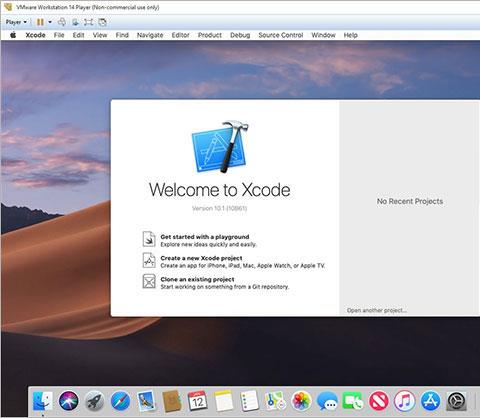Open the Xcode application menu
Screen dimensions: 480x418
pyautogui.click(x=35, y=35)
